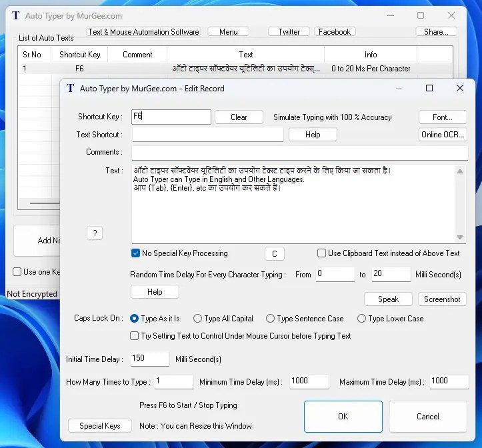Click the Maximum Time Delay field
Image resolution: width=482 pixels, height=448 pixels.
449,381
